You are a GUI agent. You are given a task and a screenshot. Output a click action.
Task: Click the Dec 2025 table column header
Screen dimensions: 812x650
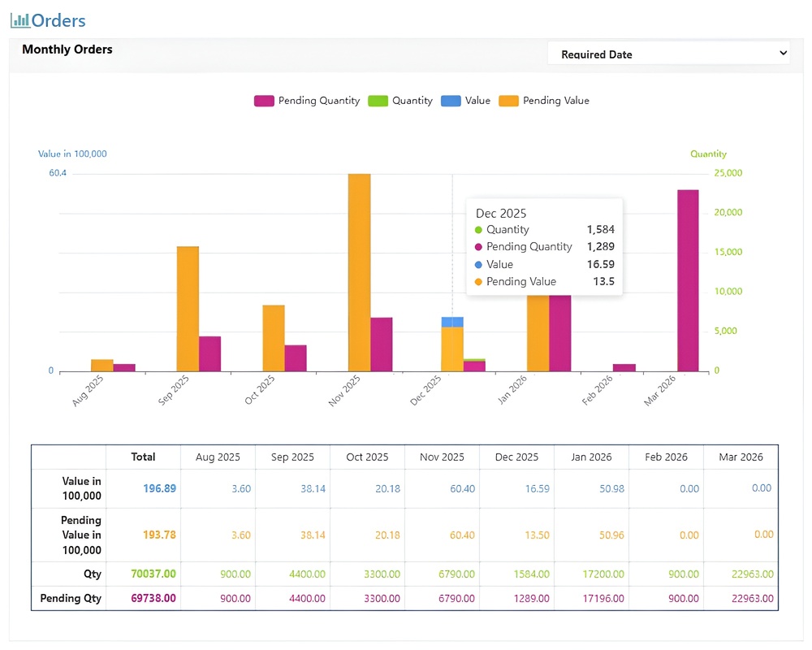[516, 457]
